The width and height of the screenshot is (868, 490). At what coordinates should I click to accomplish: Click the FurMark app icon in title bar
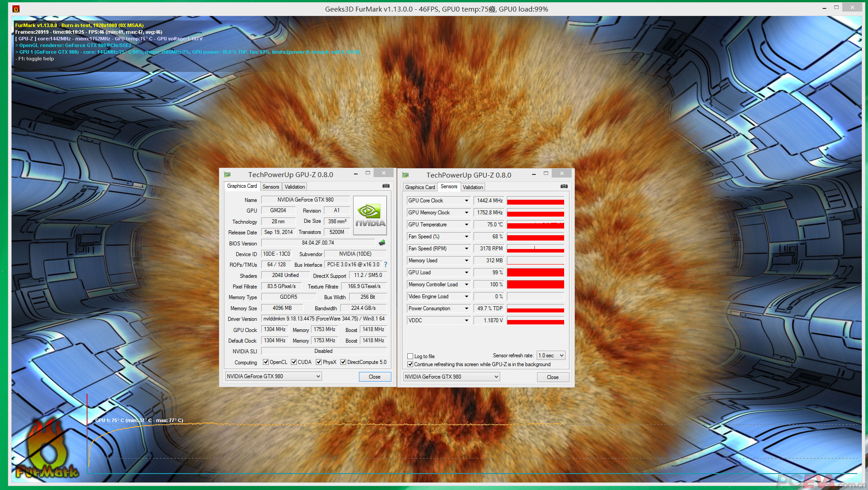pyautogui.click(x=16, y=8)
